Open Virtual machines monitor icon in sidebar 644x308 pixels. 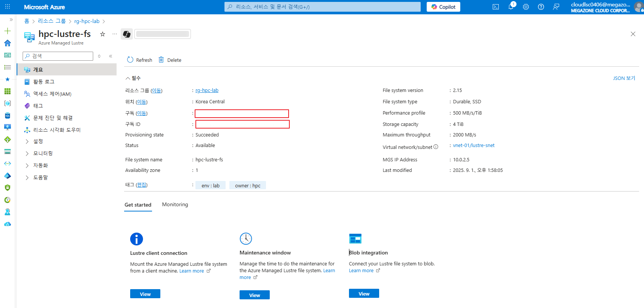coord(8,127)
